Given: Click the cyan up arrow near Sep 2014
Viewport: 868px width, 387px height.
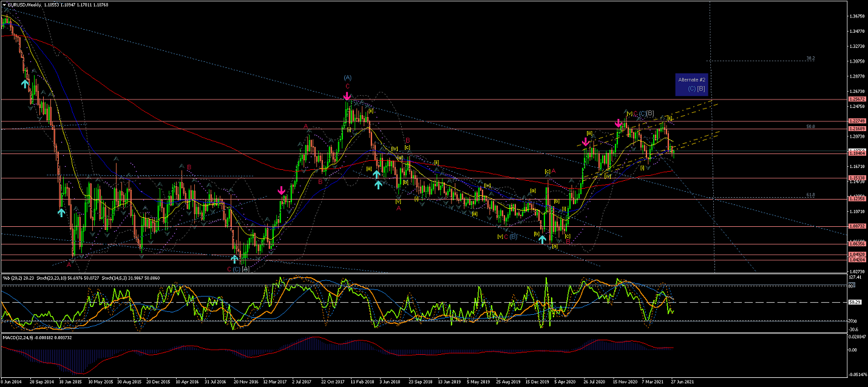Looking at the screenshot, I should [25, 83].
